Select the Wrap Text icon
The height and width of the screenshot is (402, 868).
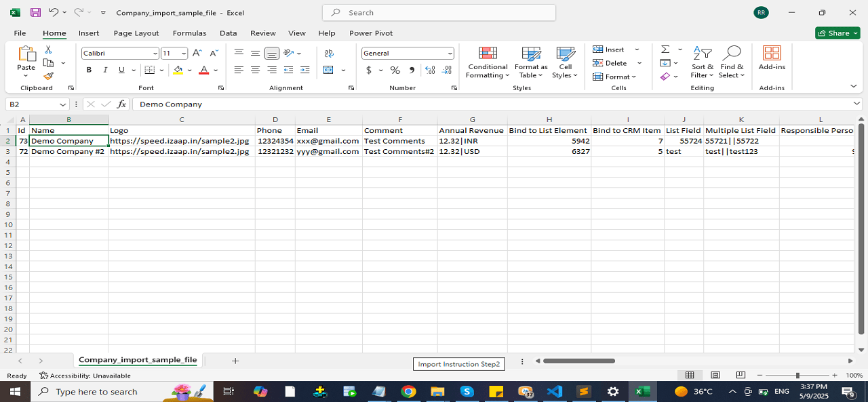[328, 52]
